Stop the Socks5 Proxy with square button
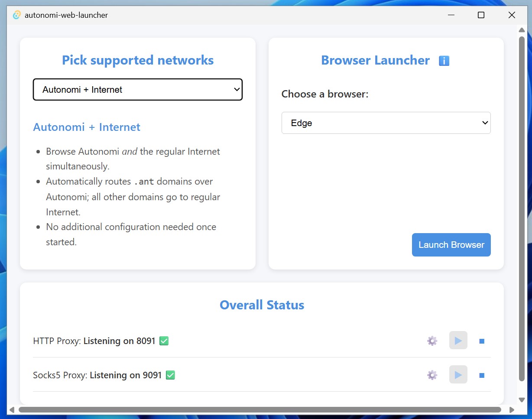 coord(482,375)
